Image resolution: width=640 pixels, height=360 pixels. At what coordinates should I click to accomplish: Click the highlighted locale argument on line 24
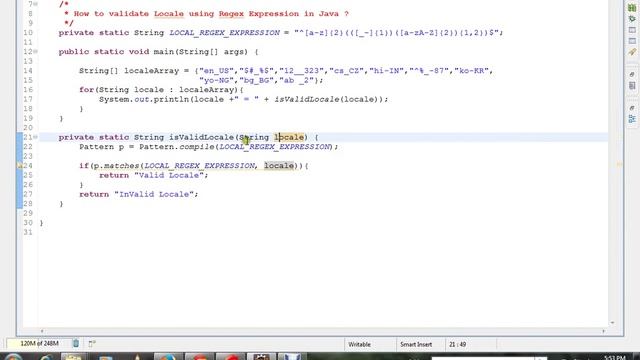pyautogui.click(x=279, y=166)
